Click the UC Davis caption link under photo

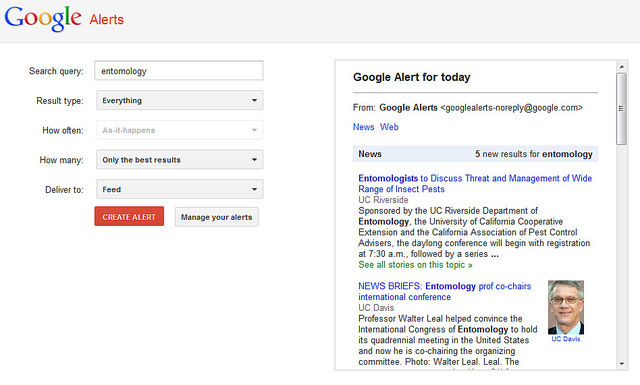click(566, 339)
